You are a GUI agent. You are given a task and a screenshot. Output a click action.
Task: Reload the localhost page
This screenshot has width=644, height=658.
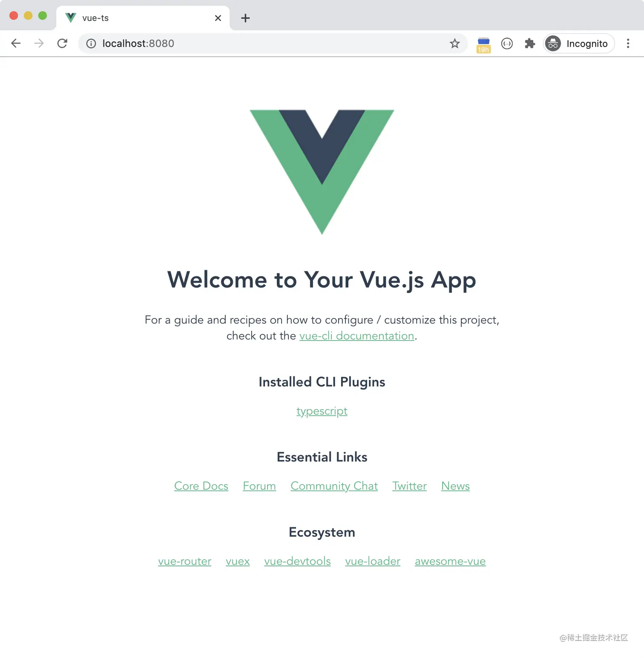click(x=62, y=43)
